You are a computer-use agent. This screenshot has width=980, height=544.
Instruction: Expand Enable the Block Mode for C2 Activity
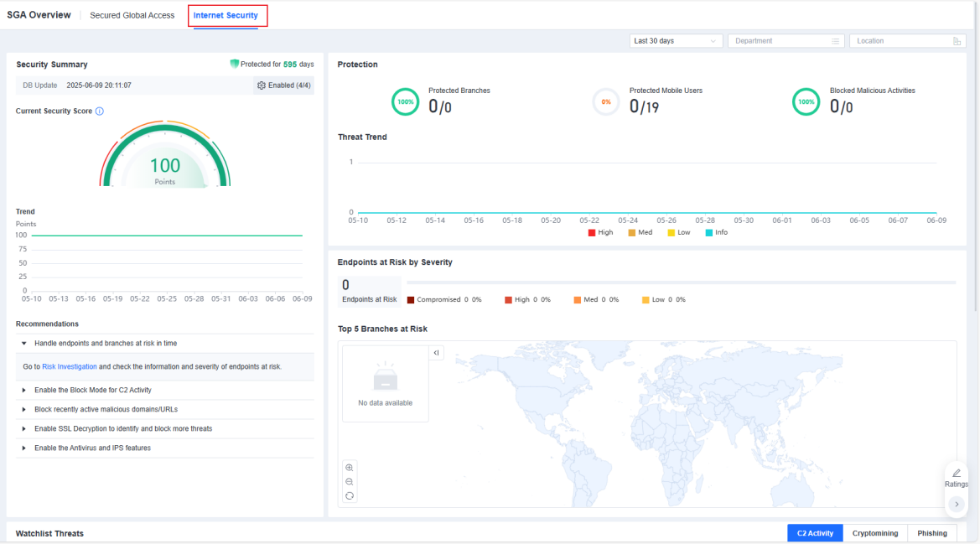[x=24, y=391]
